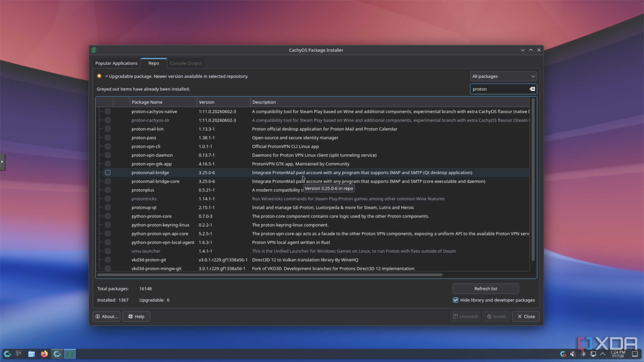Viewport: 644px width, 362px height.
Task: Click the Close button
Action: (x=526, y=317)
